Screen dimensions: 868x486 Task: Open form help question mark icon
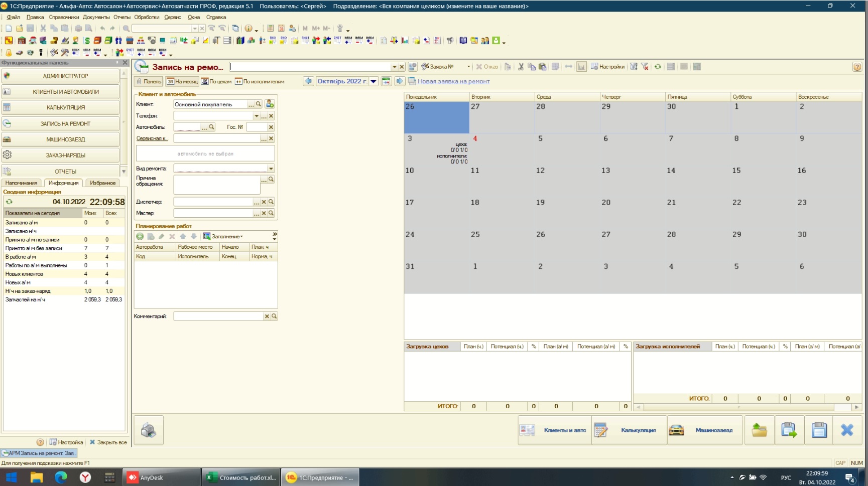[x=857, y=67]
